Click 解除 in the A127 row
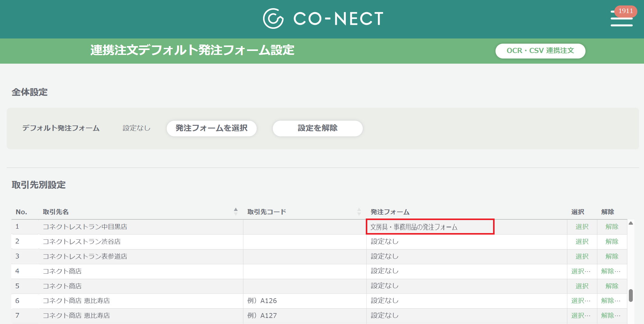 click(x=611, y=316)
